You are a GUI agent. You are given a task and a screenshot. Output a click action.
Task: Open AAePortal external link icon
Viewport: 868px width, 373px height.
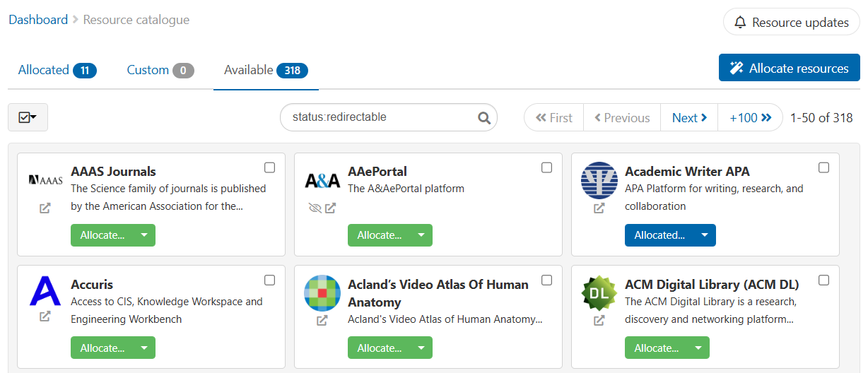click(x=330, y=208)
